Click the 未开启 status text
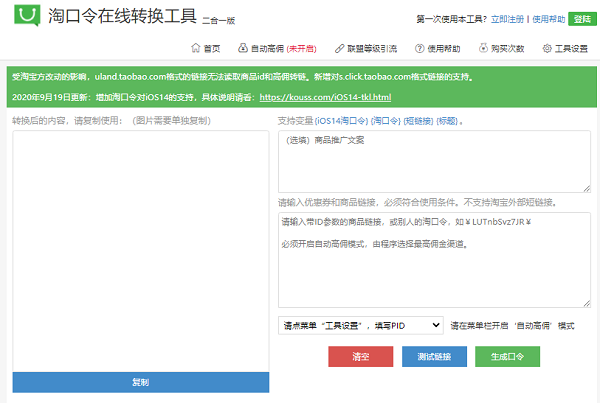The height and width of the screenshot is (403, 600). [302, 49]
